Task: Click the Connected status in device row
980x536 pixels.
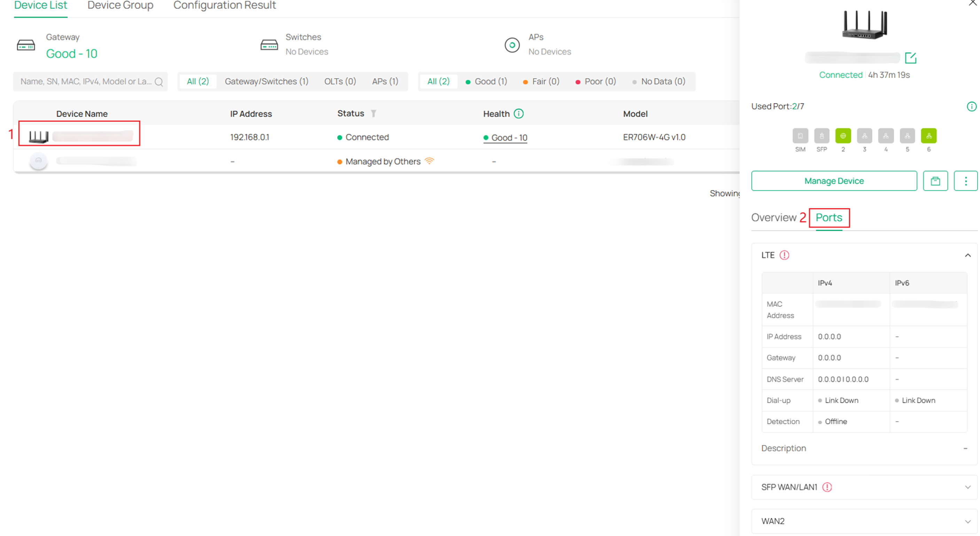Action: (x=363, y=137)
